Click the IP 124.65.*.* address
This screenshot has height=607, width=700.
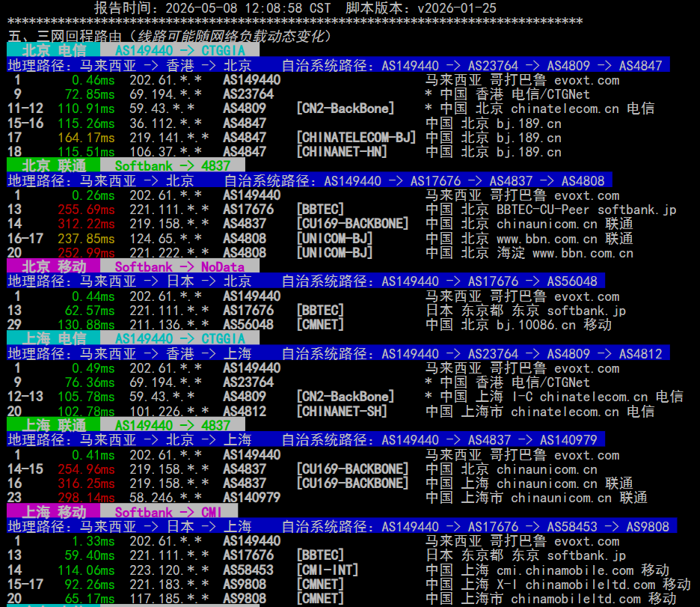pos(165,239)
